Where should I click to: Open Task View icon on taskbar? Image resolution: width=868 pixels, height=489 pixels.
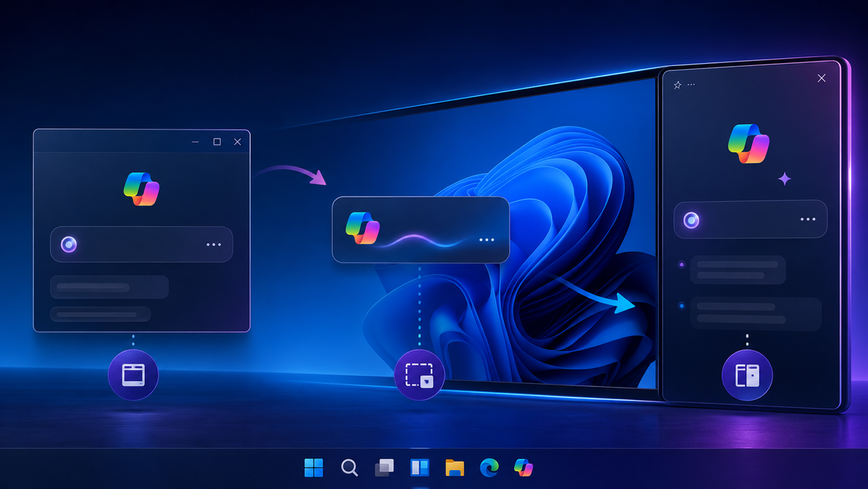pyautogui.click(x=384, y=467)
